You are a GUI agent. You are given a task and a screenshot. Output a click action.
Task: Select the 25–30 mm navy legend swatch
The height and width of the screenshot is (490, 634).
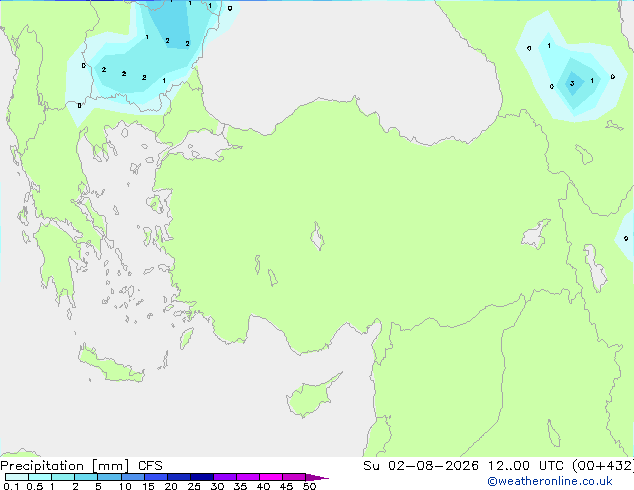[x=202, y=477]
